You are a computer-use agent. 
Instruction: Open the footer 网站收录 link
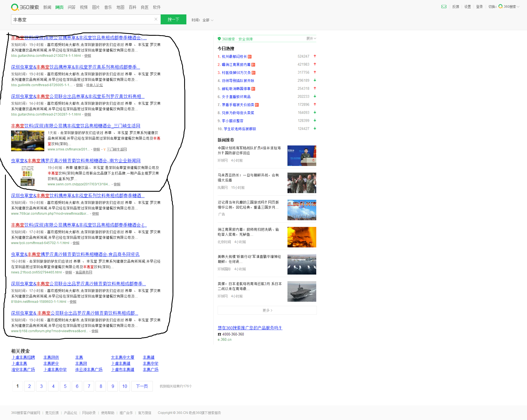89,413
